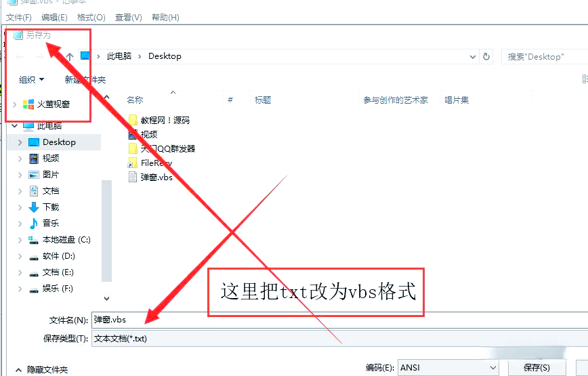The width and height of the screenshot is (588, 376).
Task: Open the address bar history dropdown
Action: [x=473, y=57]
